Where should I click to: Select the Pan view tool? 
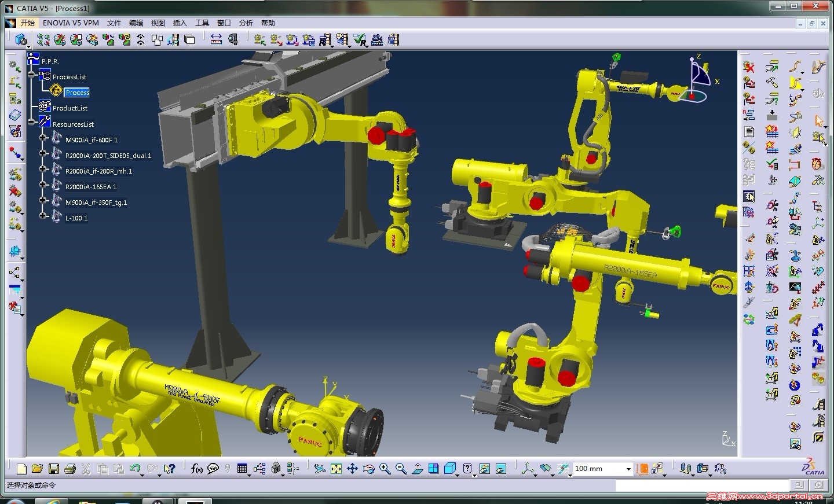pyautogui.click(x=352, y=469)
